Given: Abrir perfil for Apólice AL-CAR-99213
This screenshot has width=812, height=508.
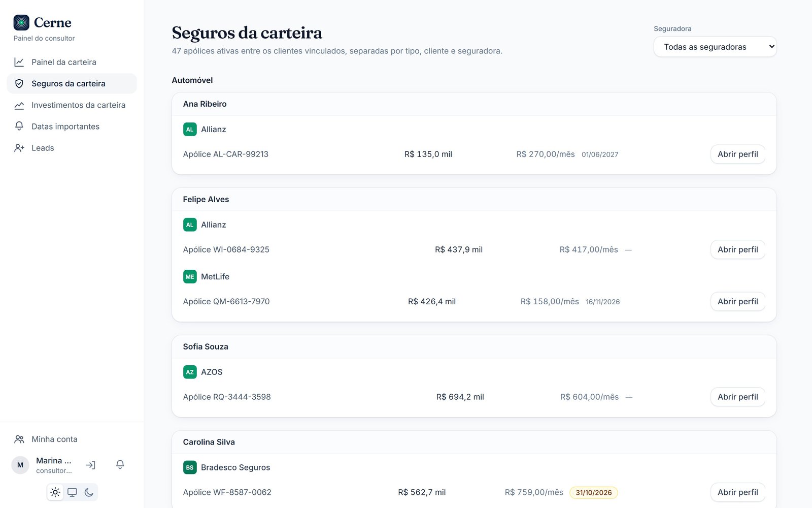Looking at the screenshot, I should [738, 154].
